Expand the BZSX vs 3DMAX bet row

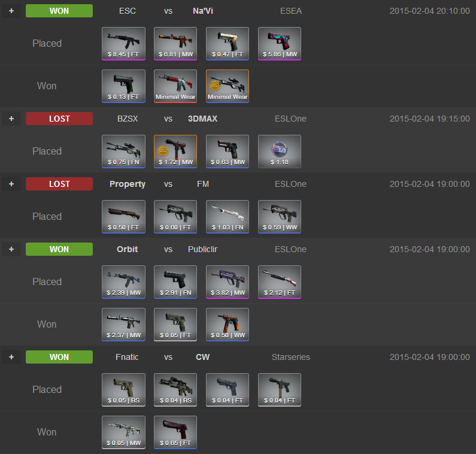[x=11, y=119]
